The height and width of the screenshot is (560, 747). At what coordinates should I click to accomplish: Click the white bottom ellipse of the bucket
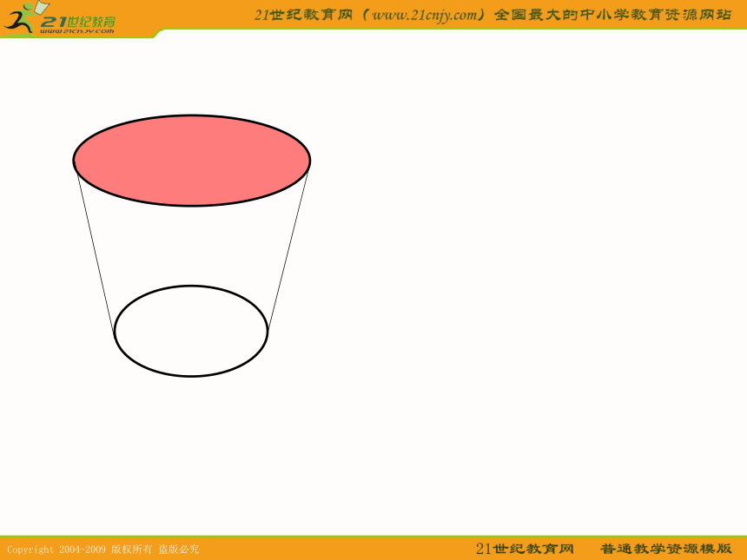191,331
